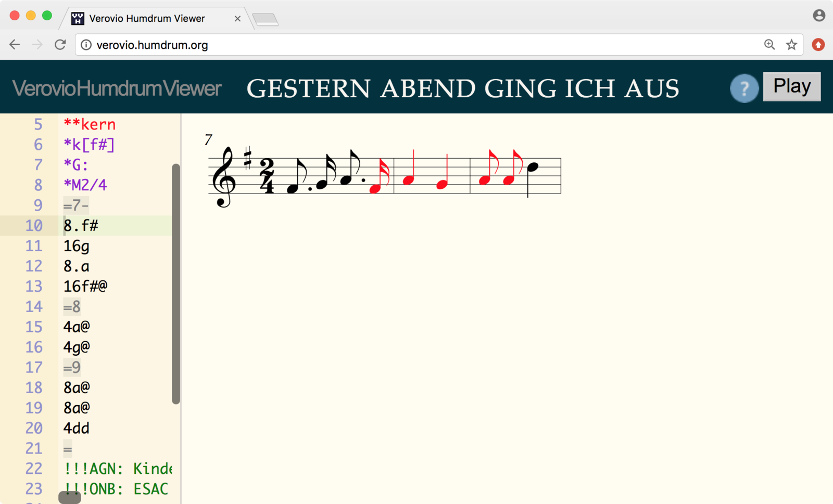Click the browser back arrow
Viewport: 833px width, 504px height.
click(x=15, y=45)
